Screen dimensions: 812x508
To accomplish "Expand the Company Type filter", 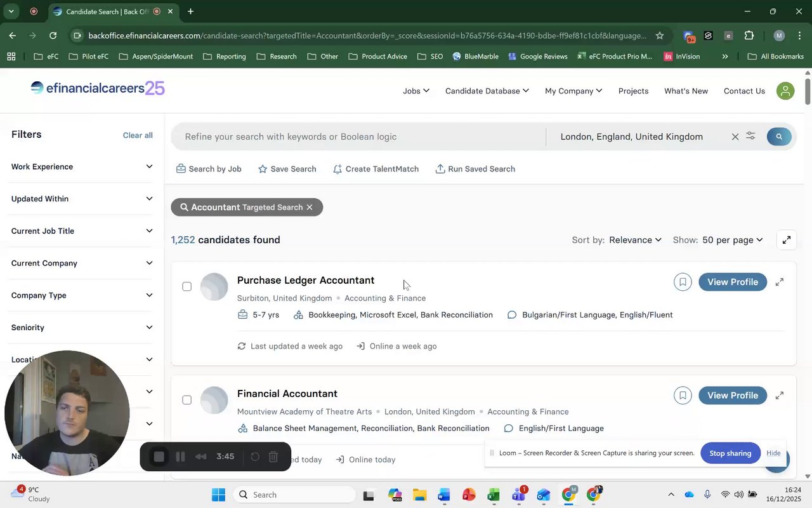I will click(x=82, y=295).
